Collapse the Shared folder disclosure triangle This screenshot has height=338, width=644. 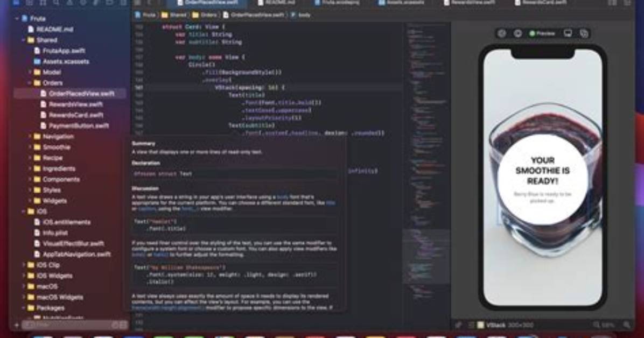pos(23,40)
